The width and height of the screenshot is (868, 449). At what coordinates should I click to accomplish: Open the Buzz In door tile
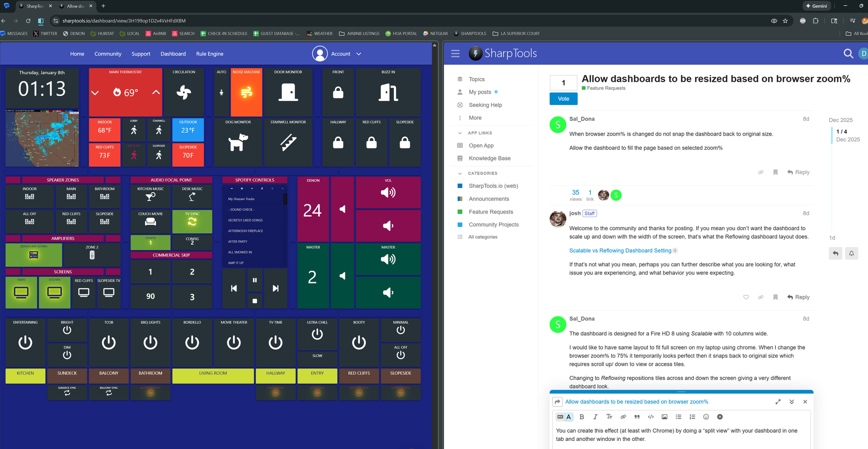coord(388,93)
